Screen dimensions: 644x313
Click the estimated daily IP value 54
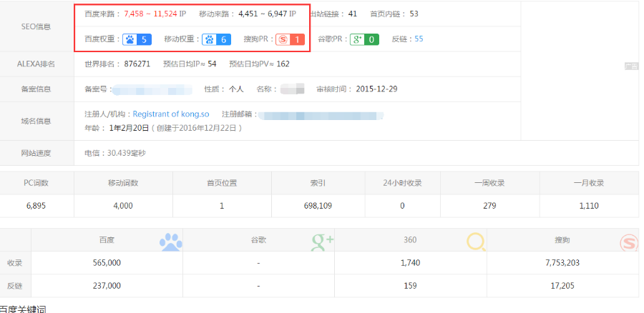pos(212,64)
